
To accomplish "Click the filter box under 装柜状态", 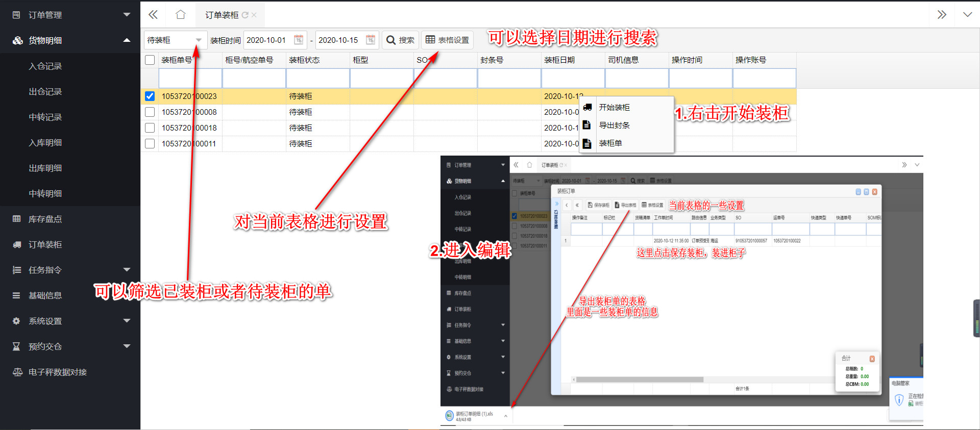I will tap(318, 78).
